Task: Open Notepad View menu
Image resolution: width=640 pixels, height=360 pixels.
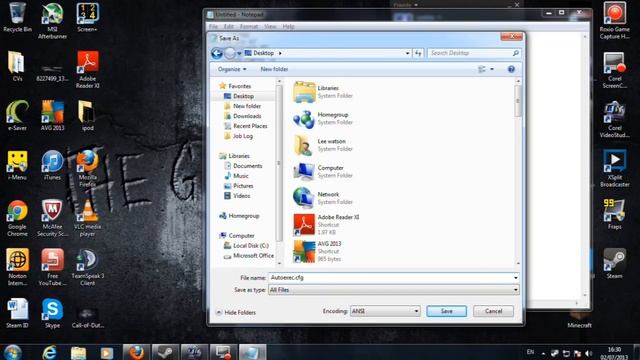Action: click(x=270, y=27)
